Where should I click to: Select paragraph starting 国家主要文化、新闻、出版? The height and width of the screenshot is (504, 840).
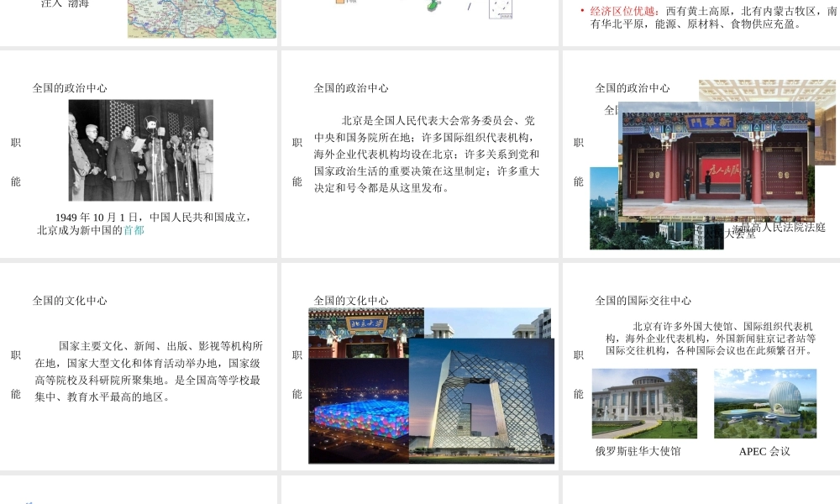point(149,372)
